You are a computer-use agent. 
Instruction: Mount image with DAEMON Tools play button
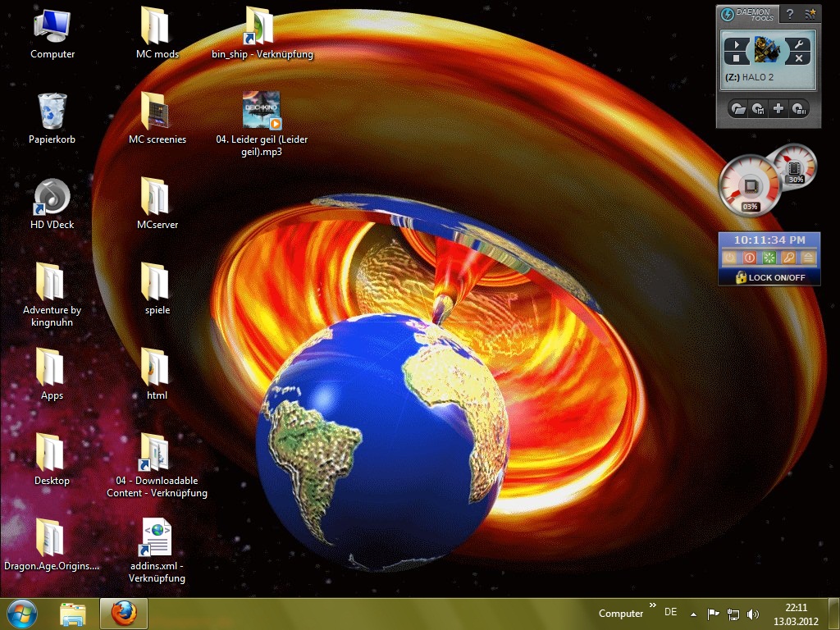coord(737,44)
